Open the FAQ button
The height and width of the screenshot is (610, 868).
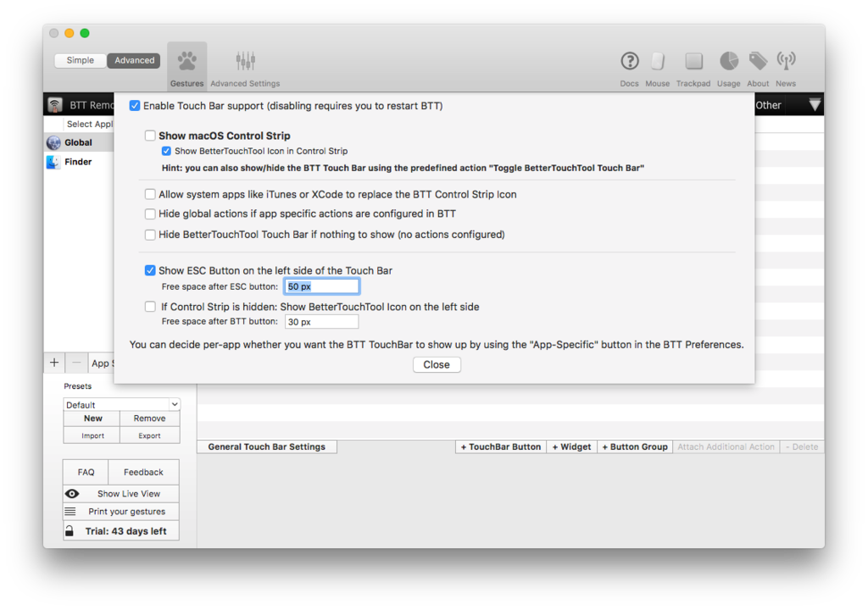(x=86, y=472)
